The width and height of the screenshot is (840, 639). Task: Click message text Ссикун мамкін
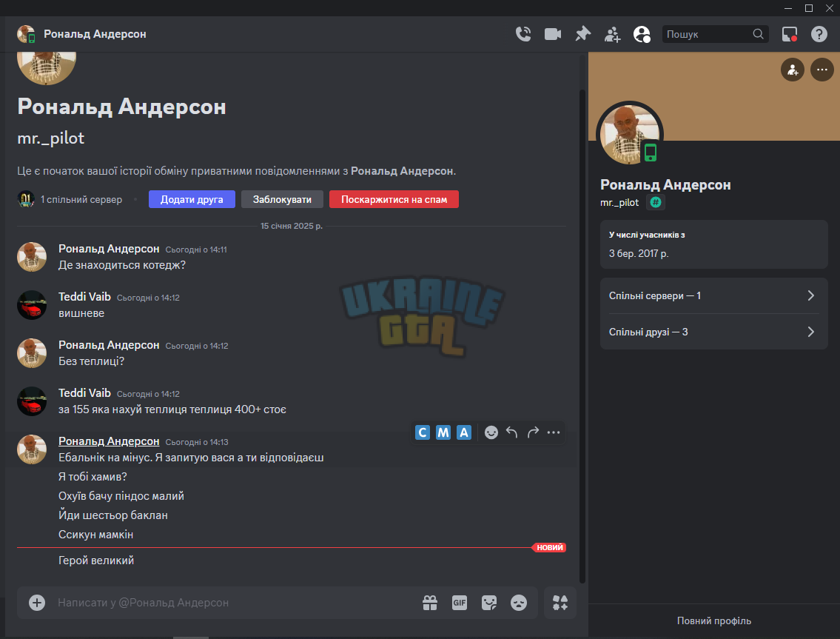click(96, 535)
